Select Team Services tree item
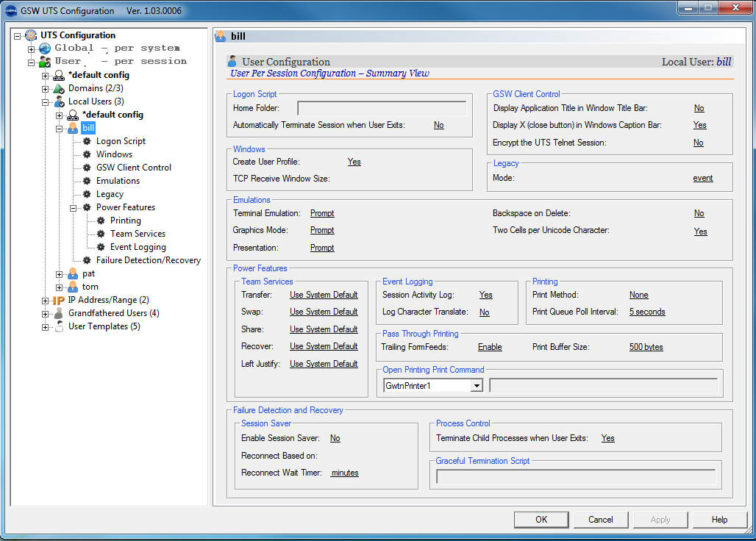The height and width of the screenshot is (541, 756). pos(138,234)
